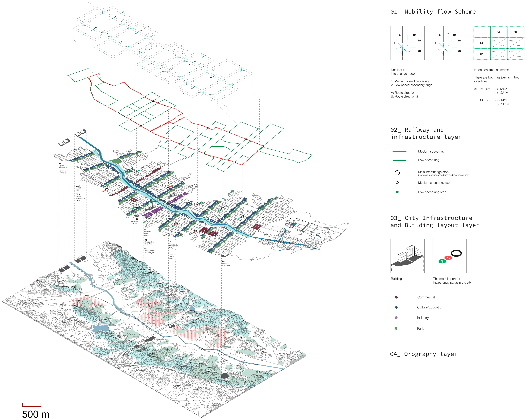The image size is (527, 420).
Task: Click the 'Main interchange stop' legend label
Action: click(x=433, y=172)
